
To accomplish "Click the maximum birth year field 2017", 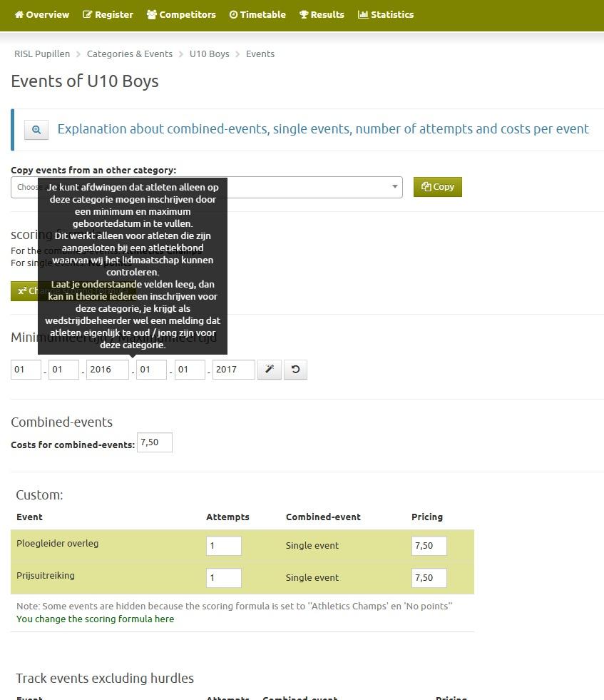I will (233, 370).
